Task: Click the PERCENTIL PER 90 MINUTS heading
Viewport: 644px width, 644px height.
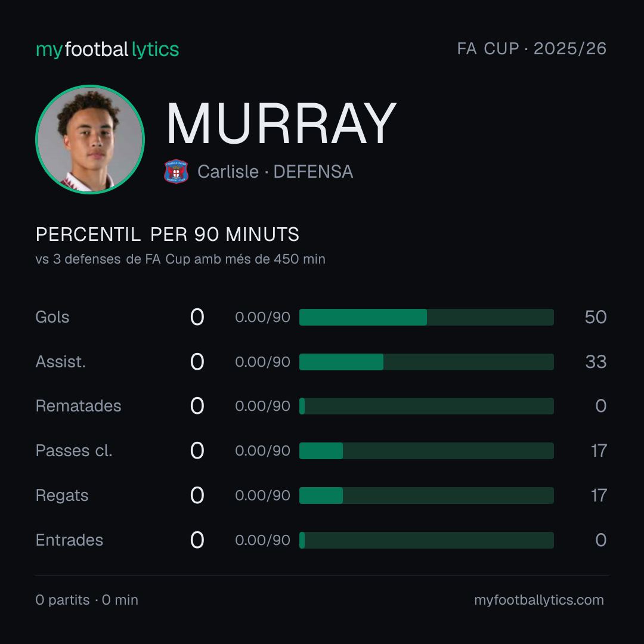Action: (167, 234)
